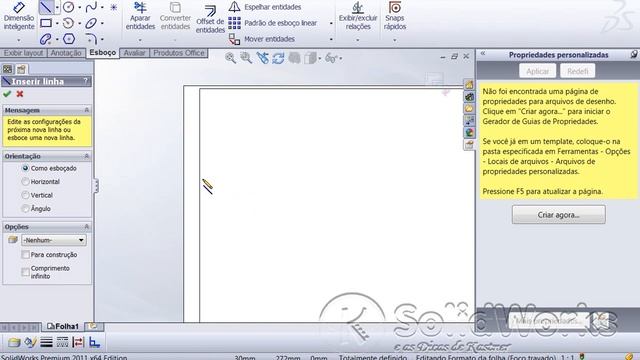Click the line color icon in bottom toolbar
The image size is (640, 360).
30,342
